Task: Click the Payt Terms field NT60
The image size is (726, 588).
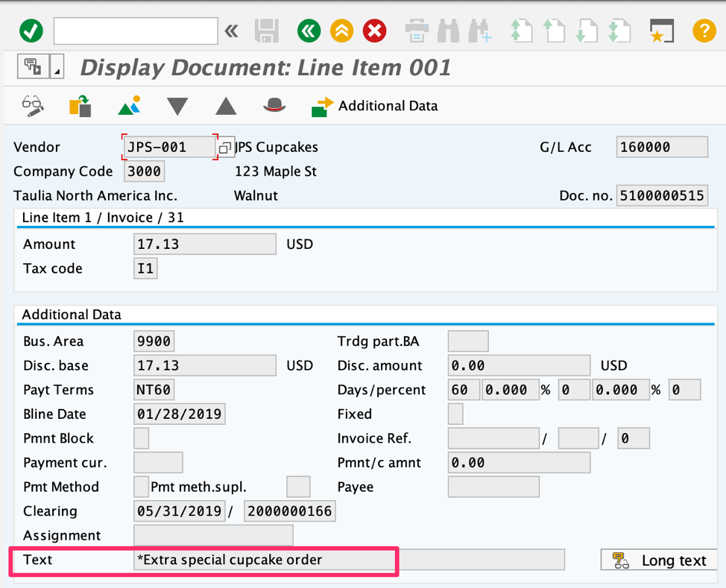Action: [154, 390]
